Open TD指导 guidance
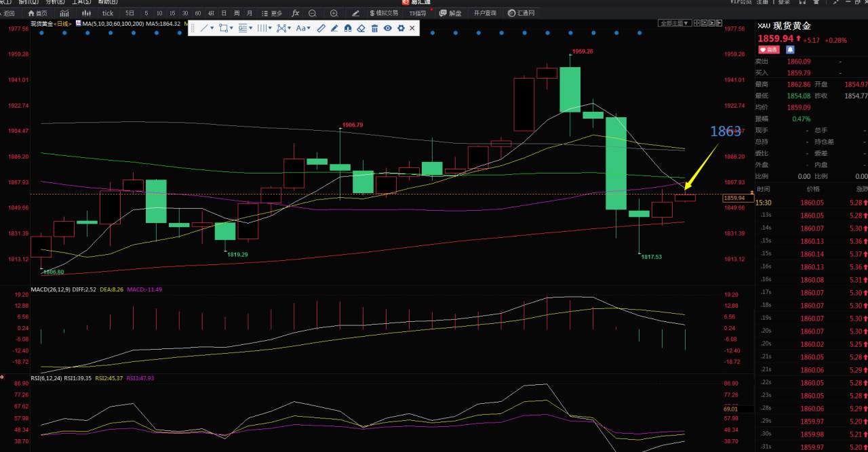This screenshot has height=452, width=868. point(418,13)
